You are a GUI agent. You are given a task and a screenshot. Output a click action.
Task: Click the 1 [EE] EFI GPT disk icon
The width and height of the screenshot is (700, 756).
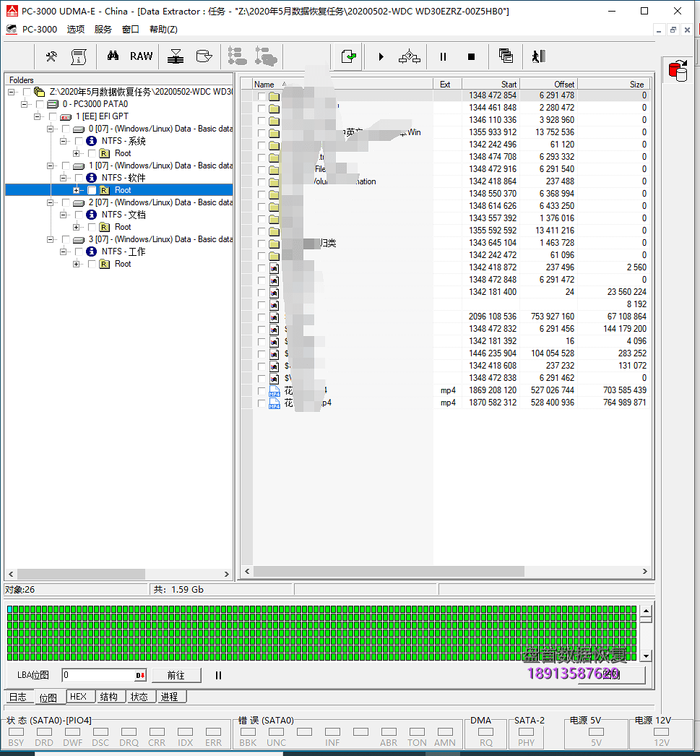[66, 116]
